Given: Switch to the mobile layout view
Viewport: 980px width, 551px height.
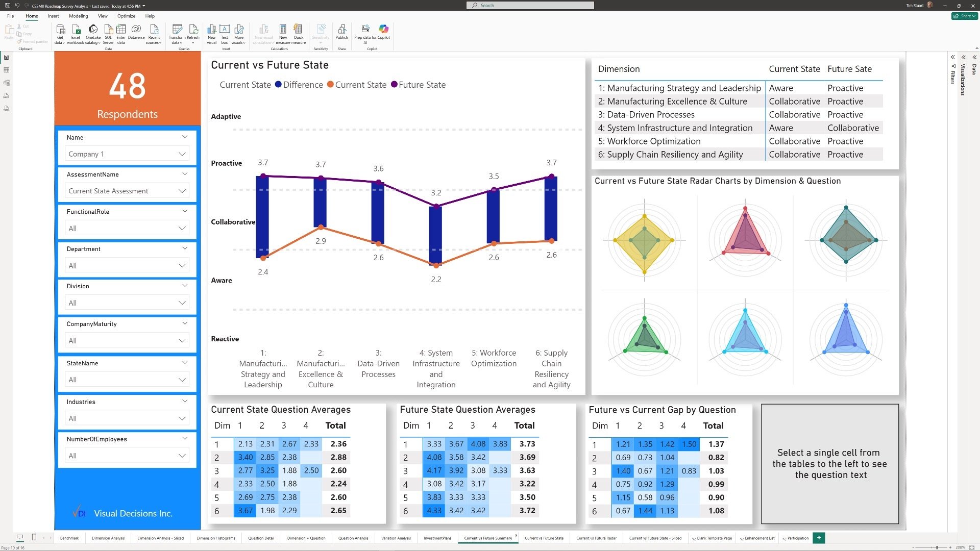Looking at the screenshot, I should pyautogui.click(x=34, y=537).
